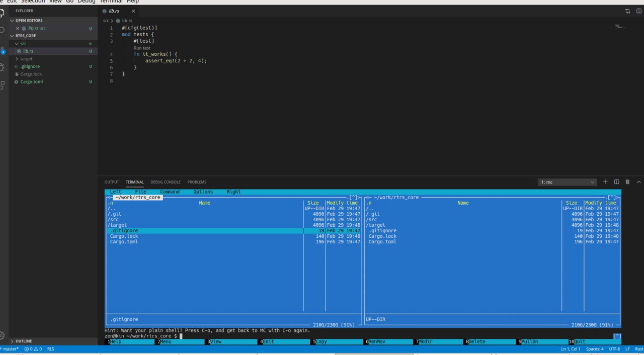Click RLS status bar item
The image size is (644, 355).
[x=50, y=348]
